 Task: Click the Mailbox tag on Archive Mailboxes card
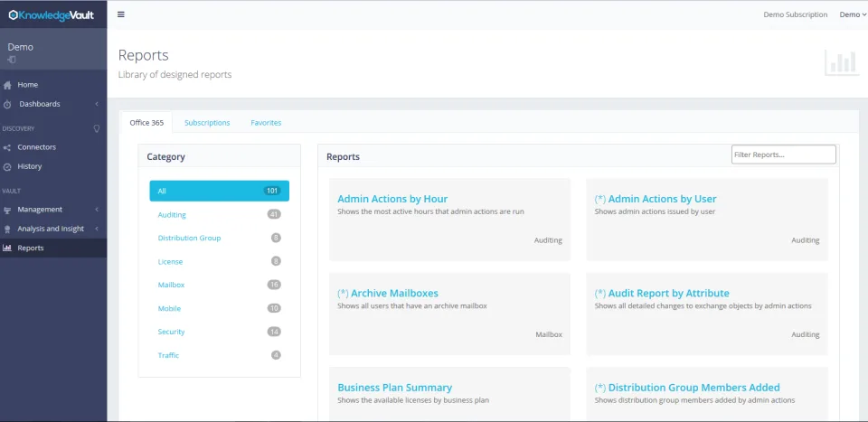(549, 334)
